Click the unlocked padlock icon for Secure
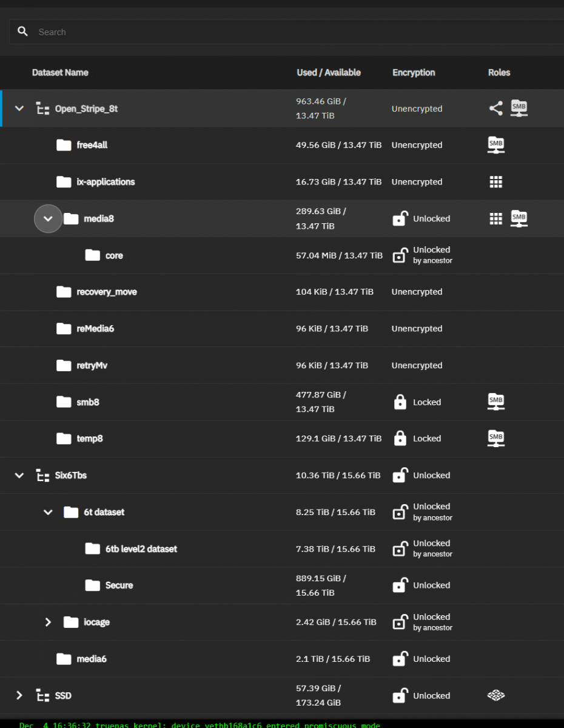This screenshot has height=728, width=564. point(400,585)
